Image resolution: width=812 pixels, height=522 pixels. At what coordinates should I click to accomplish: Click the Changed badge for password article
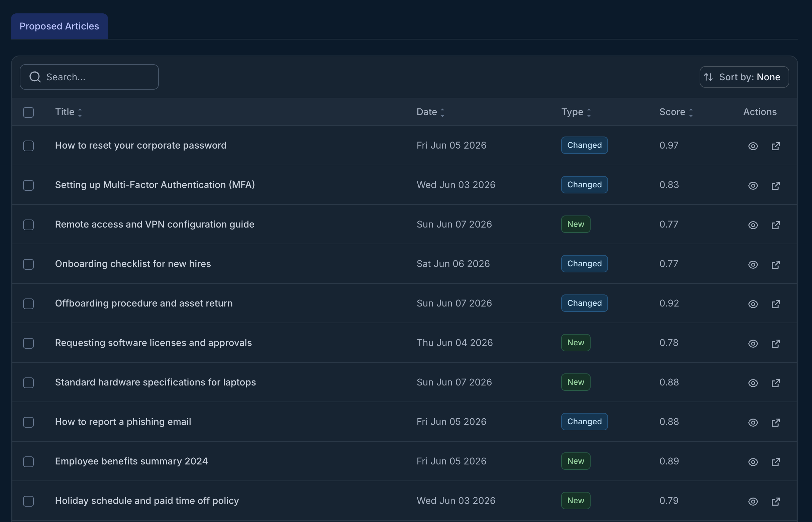click(584, 145)
